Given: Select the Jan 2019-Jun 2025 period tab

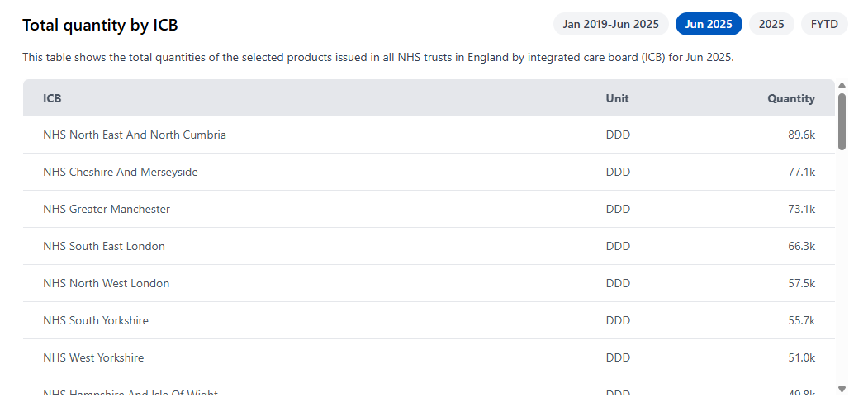Looking at the screenshot, I should (610, 24).
